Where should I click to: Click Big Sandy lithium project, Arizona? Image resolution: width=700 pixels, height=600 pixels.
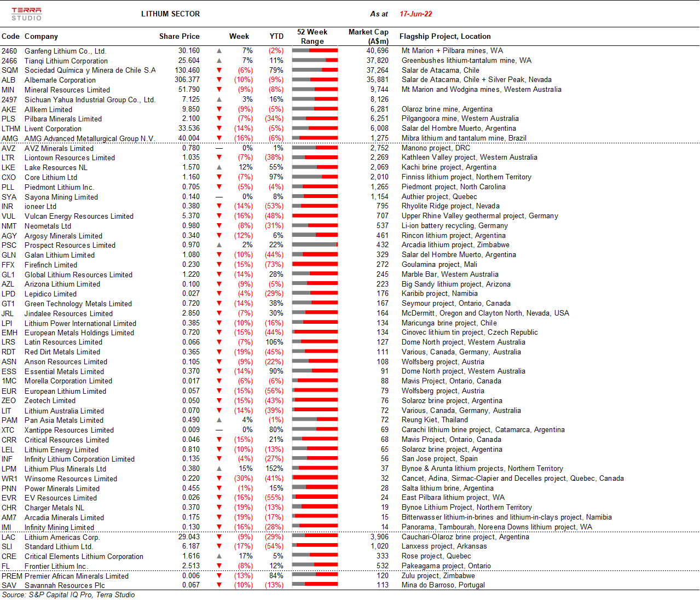[456, 284]
